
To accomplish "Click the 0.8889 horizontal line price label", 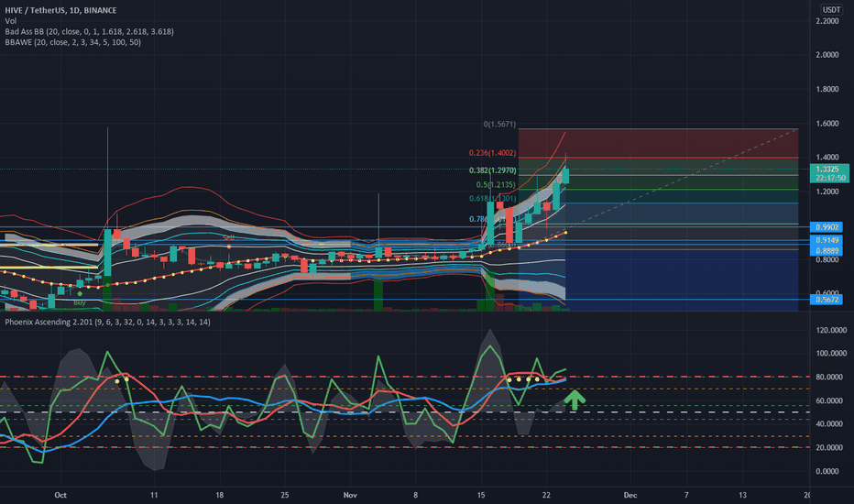I will click(827, 250).
